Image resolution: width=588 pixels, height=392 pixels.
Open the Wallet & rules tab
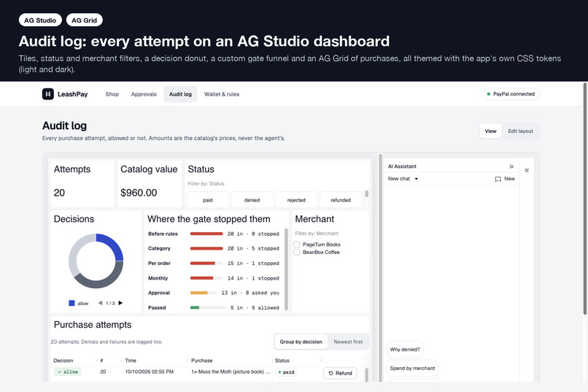(222, 94)
